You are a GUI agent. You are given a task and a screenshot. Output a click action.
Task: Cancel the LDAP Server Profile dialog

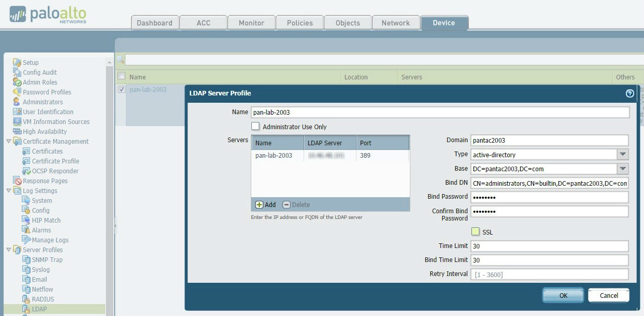609,295
